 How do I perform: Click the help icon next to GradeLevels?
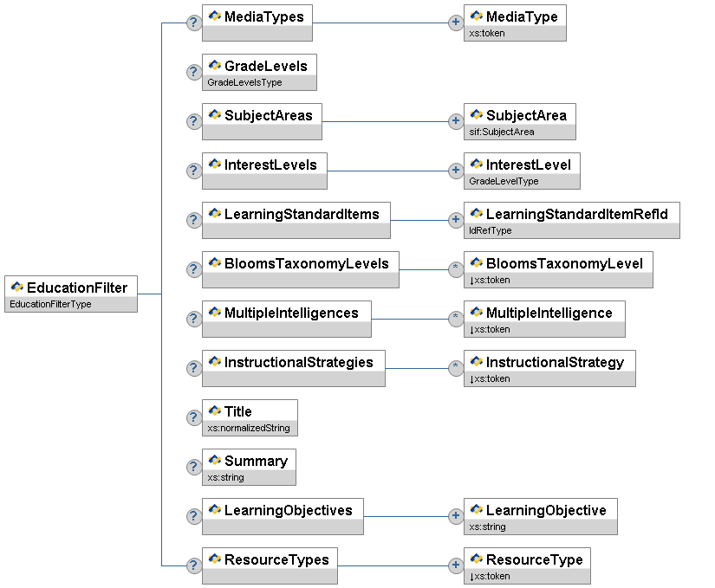[x=194, y=72]
